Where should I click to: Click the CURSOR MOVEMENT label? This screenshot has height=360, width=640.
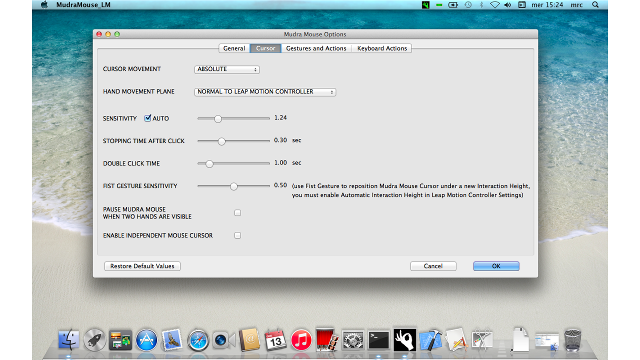(132, 69)
